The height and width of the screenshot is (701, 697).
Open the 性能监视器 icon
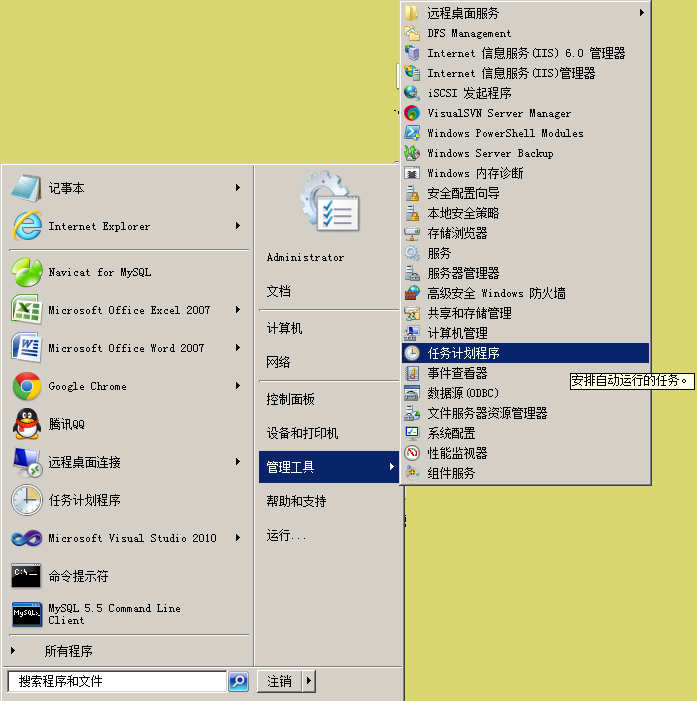[x=412, y=453]
